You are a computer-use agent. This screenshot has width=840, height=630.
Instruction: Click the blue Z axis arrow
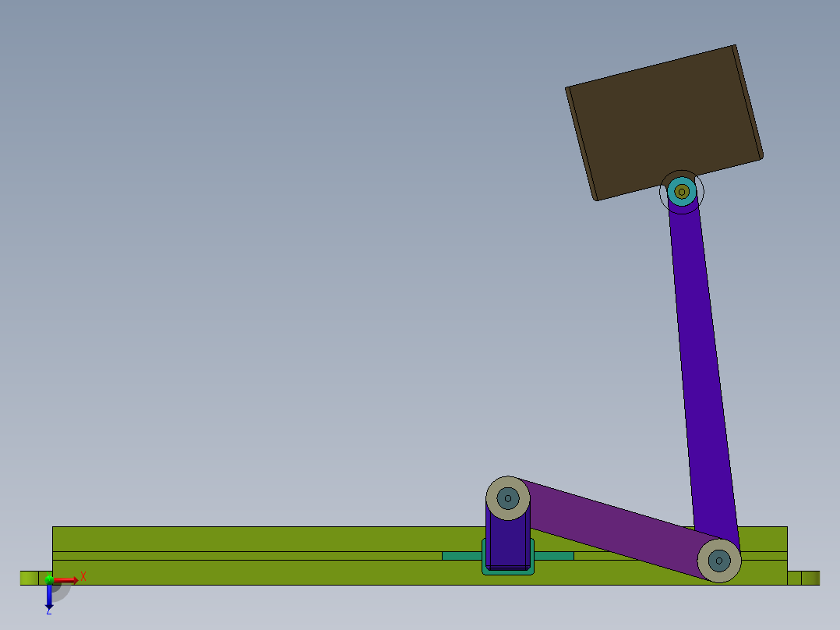49,596
